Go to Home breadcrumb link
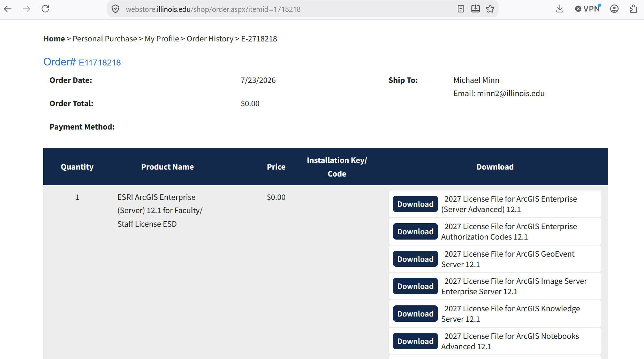 [x=54, y=39]
